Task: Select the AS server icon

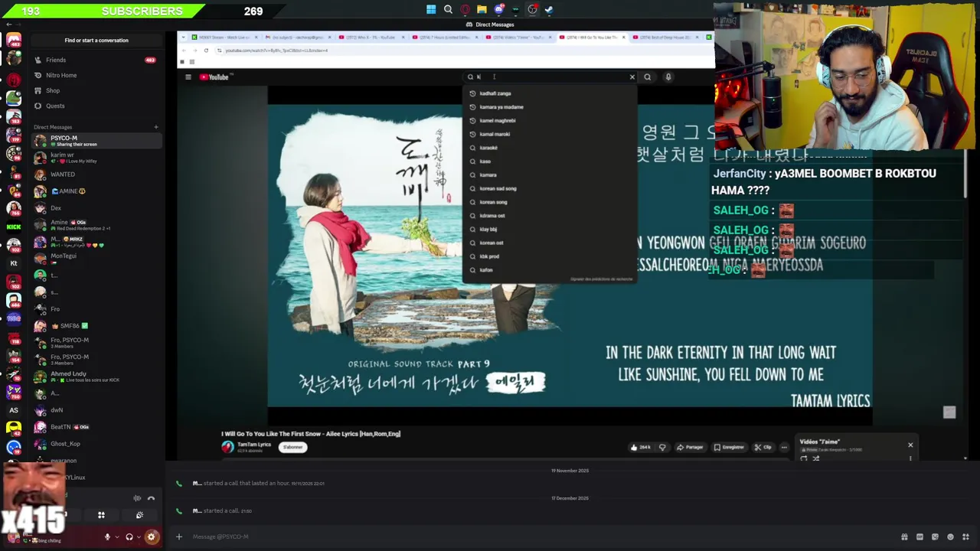Action: point(14,410)
